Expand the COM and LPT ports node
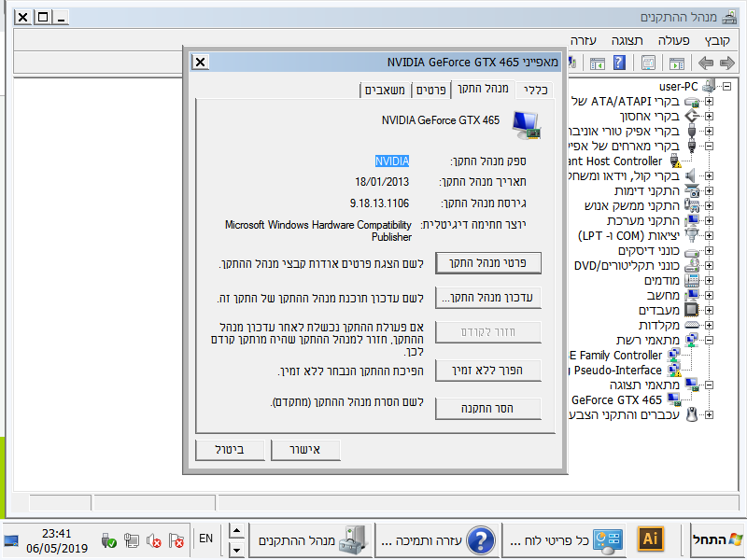Image resolution: width=747 pixels, height=560 pixels. click(710, 235)
